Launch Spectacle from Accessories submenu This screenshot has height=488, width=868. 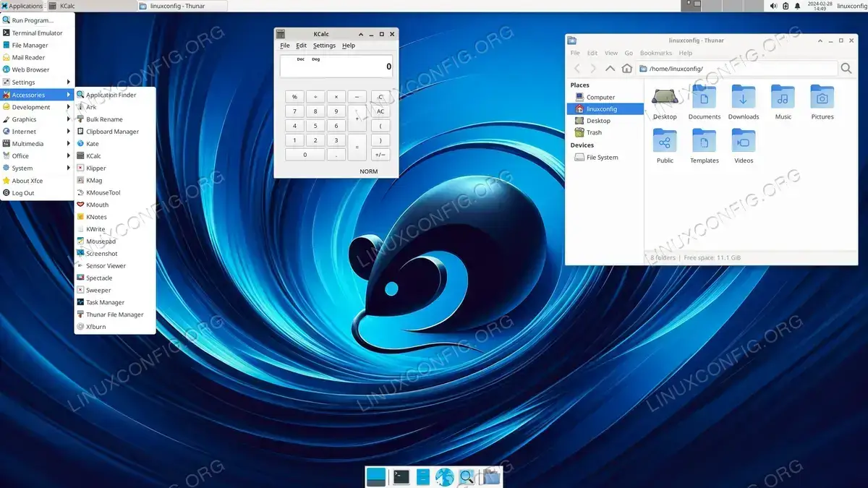[116, 278]
